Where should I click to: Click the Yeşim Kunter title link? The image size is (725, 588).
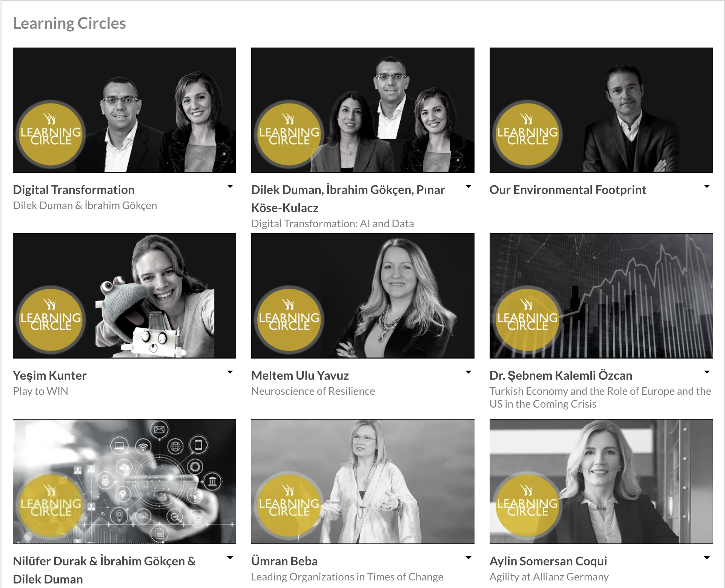pyautogui.click(x=50, y=376)
